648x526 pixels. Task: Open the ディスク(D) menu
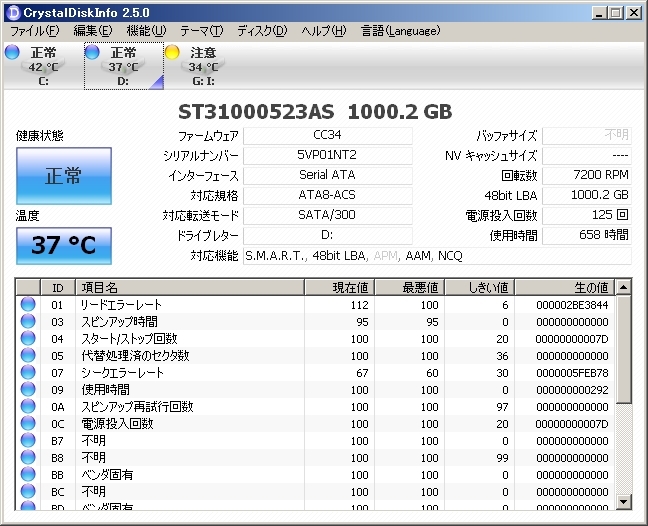tap(262, 31)
